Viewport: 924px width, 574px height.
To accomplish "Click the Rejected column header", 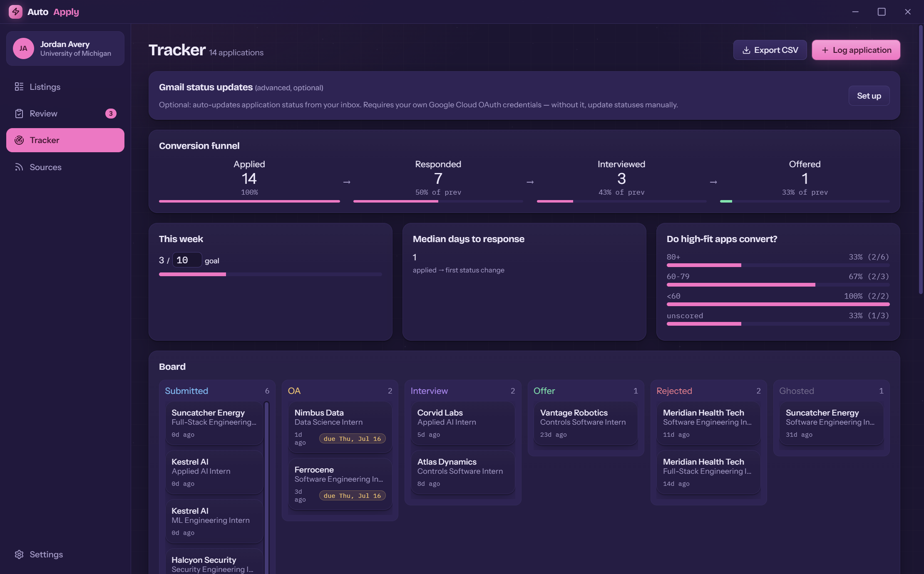I will pyautogui.click(x=708, y=391).
